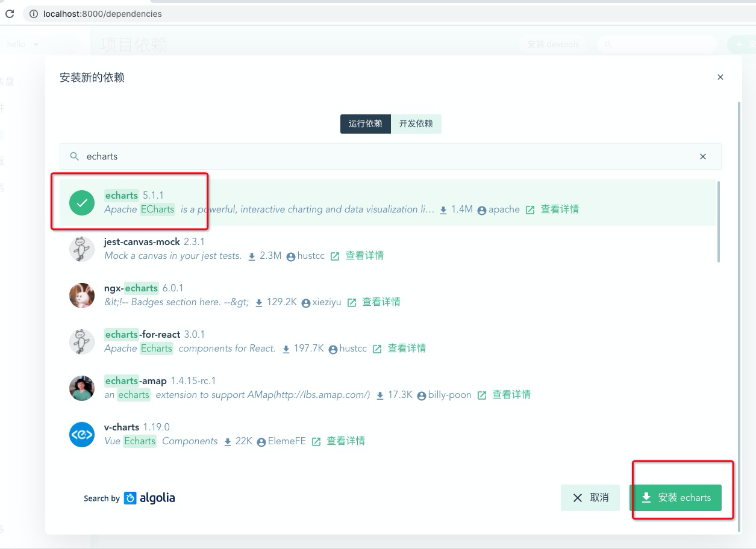Open 查看详情 link for echarts-for-react
The width and height of the screenshot is (756, 549).
pyautogui.click(x=407, y=349)
